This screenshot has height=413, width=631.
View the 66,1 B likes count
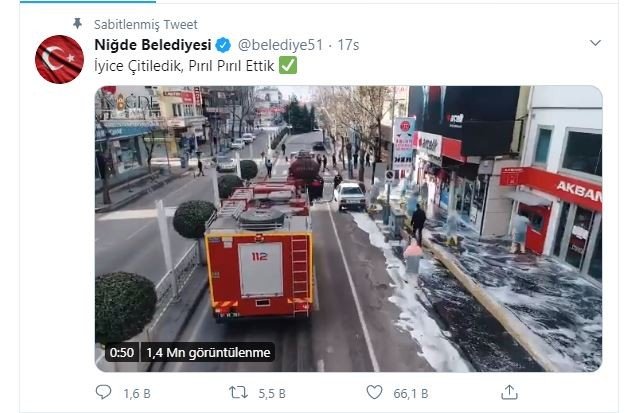410,393
